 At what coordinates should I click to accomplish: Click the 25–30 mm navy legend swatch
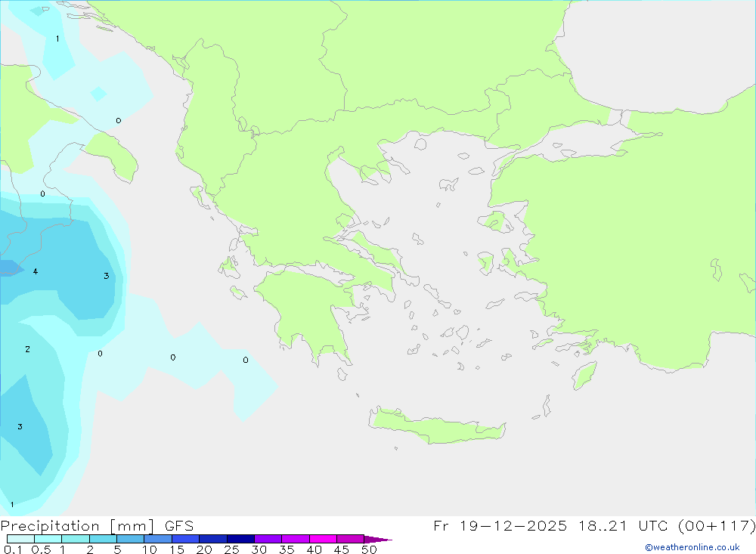point(240,539)
